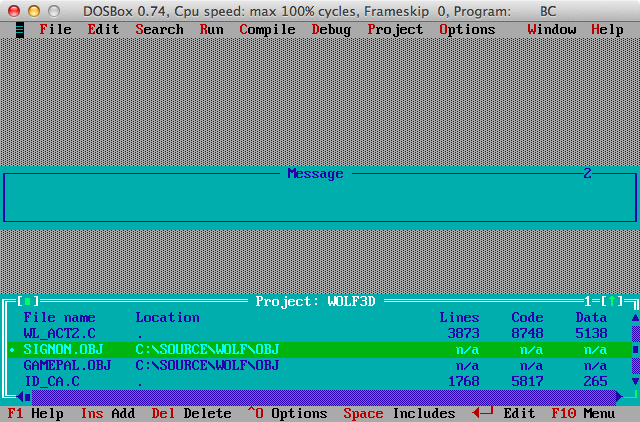Click the Project: WOLF3D title bar
This screenshot has height=422, width=640.
pos(316,302)
